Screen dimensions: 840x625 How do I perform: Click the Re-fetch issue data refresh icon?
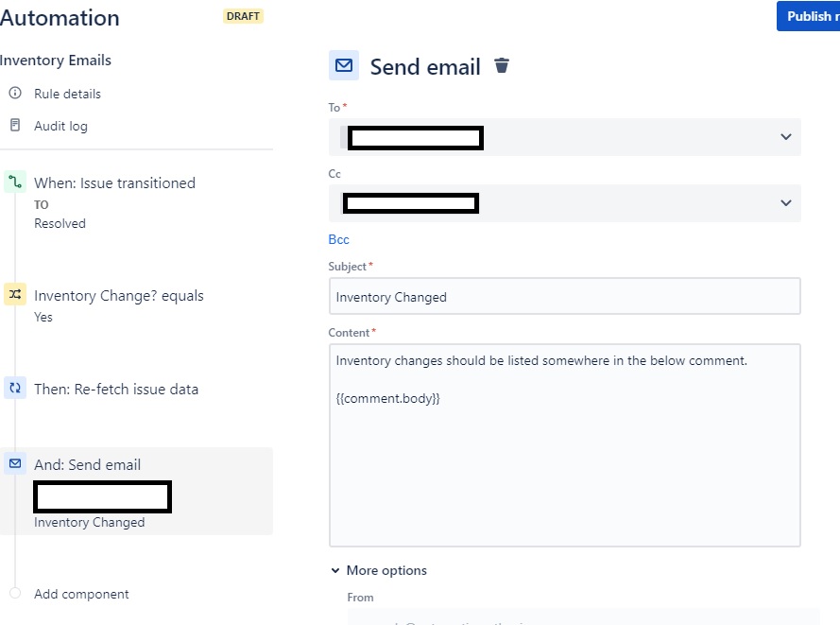15,388
